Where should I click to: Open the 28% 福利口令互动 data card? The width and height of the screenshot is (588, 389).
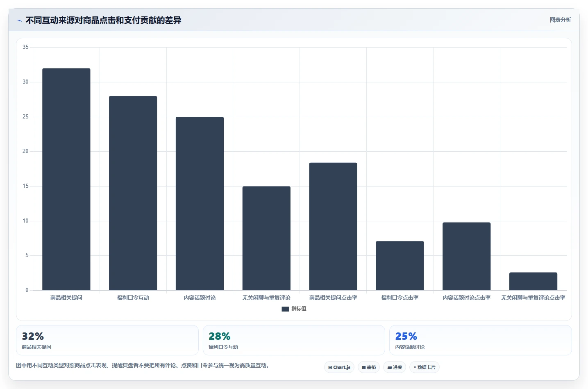click(x=294, y=340)
